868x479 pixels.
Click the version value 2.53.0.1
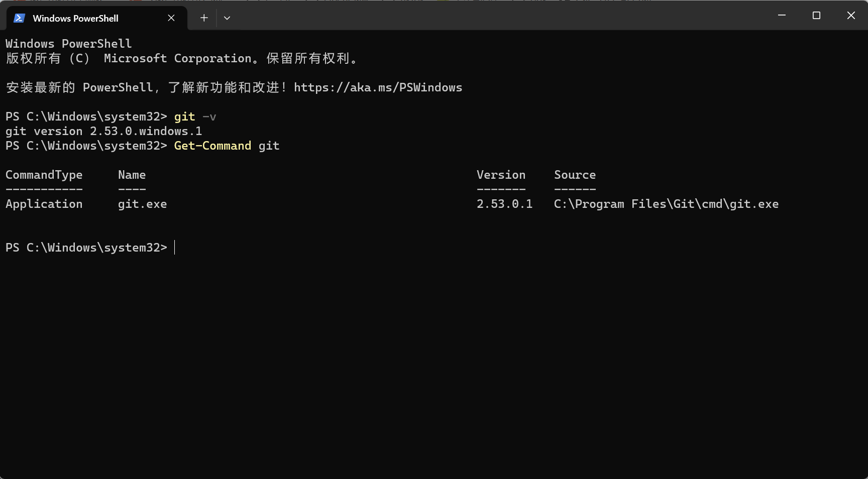[x=504, y=204]
